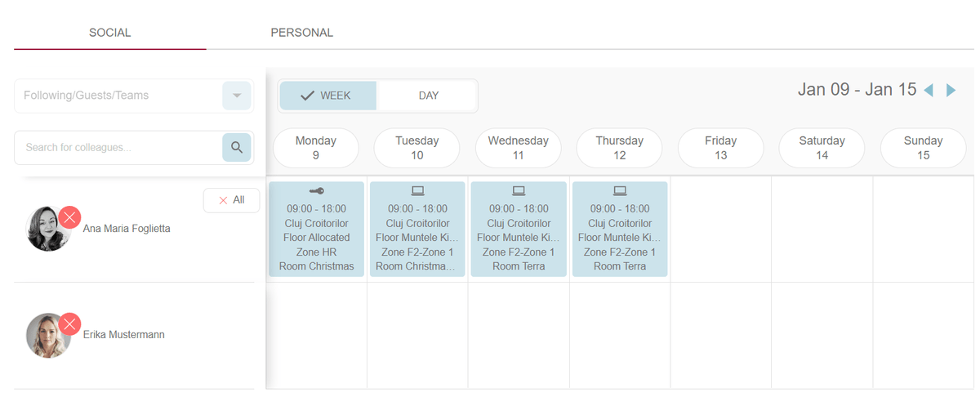Click the key icon on Monday booking
This screenshot has height=406, width=980.
click(317, 191)
